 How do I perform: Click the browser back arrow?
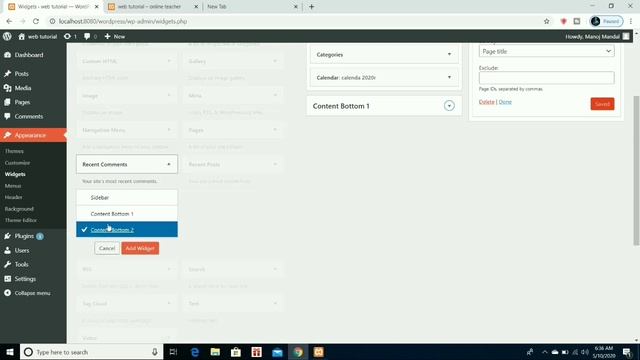coord(9,21)
